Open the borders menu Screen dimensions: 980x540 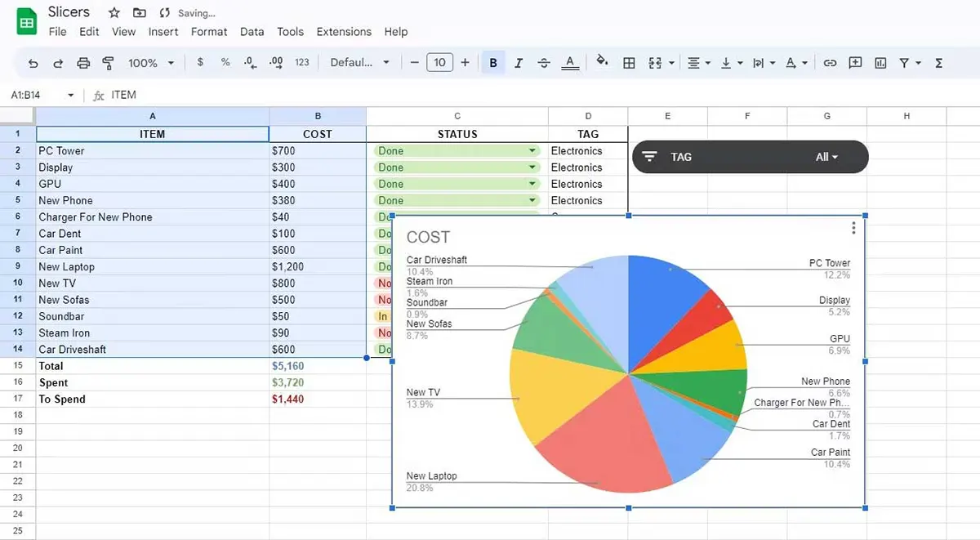tap(630, 62)
